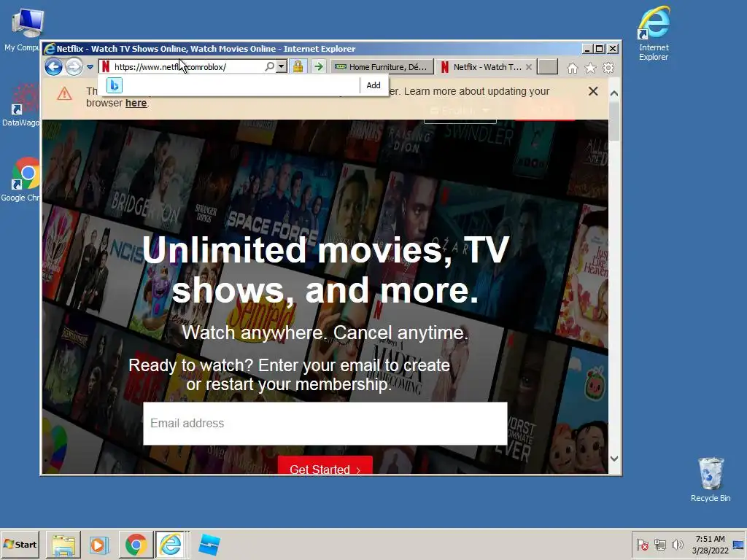Open the Recycle Bin desktop icon

(711, 480)
